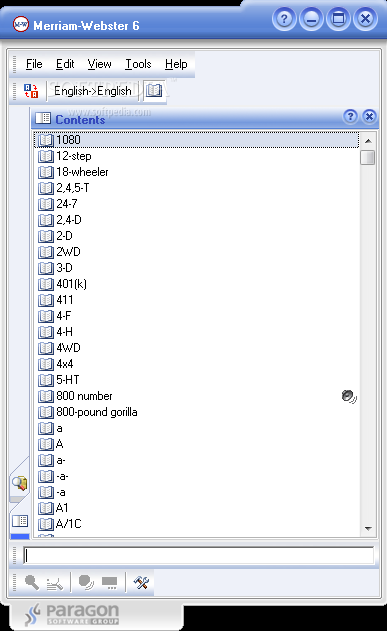Select the 411 entry
Image resolution: width=387 pixels, height=631 pixels.
click(197, 300)
